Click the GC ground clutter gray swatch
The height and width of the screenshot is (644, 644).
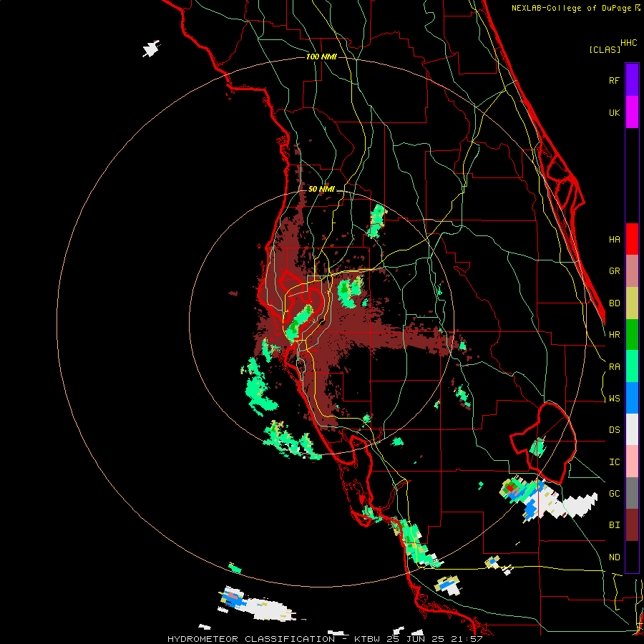tap(632, 493)
